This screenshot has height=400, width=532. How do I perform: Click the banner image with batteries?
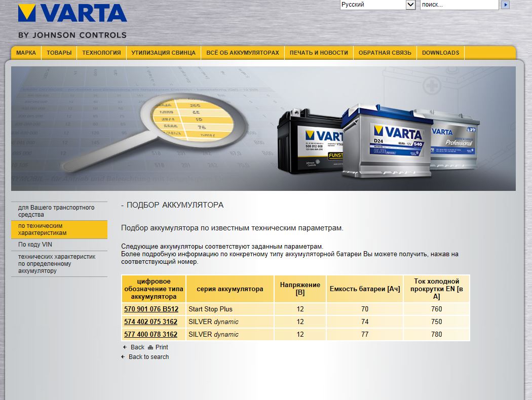tap(263, 129)
